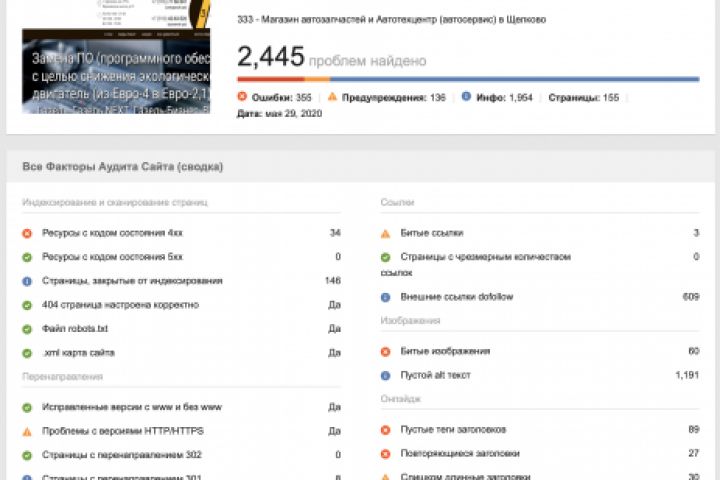Open Страницы с перенаправлением 302 factor
The width and height of the screenshot is (720, 480).
tap(122, 455)
